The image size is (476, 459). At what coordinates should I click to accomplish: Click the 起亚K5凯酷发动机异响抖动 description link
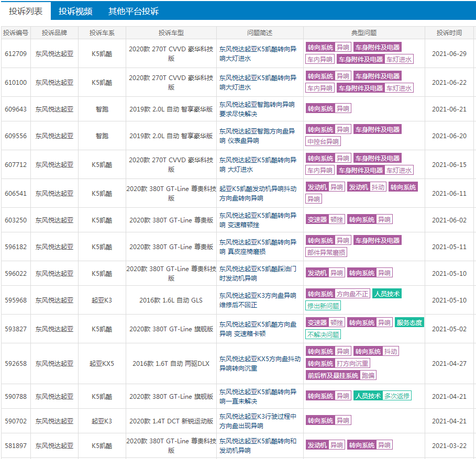click(x=258, y=193)
